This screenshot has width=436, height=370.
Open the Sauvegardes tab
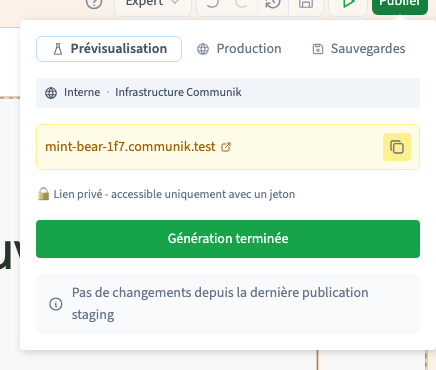pyautogui.click(x=359, y=49)
